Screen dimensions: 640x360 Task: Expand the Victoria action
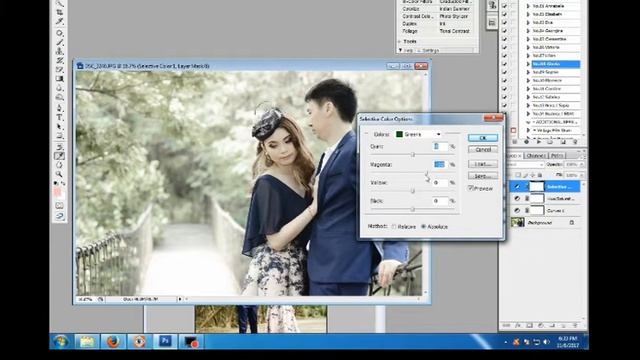[x=528, y=47]
